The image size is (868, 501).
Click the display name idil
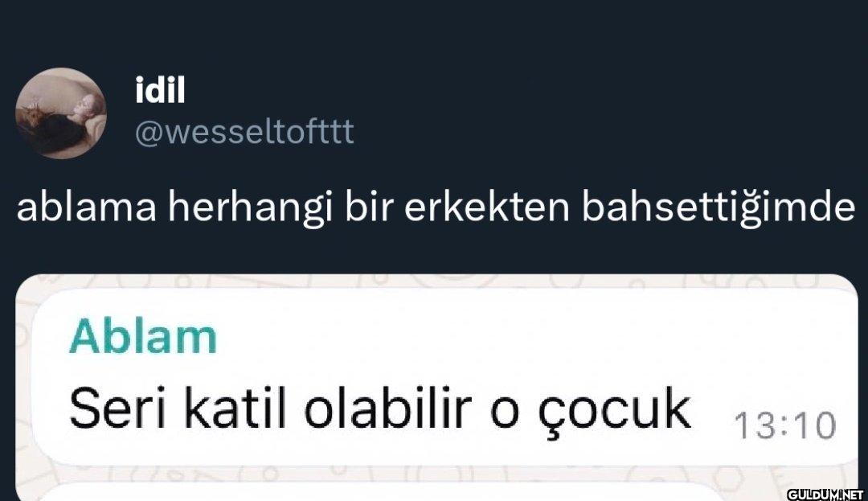pyautogui.click(x=160, y=91)
